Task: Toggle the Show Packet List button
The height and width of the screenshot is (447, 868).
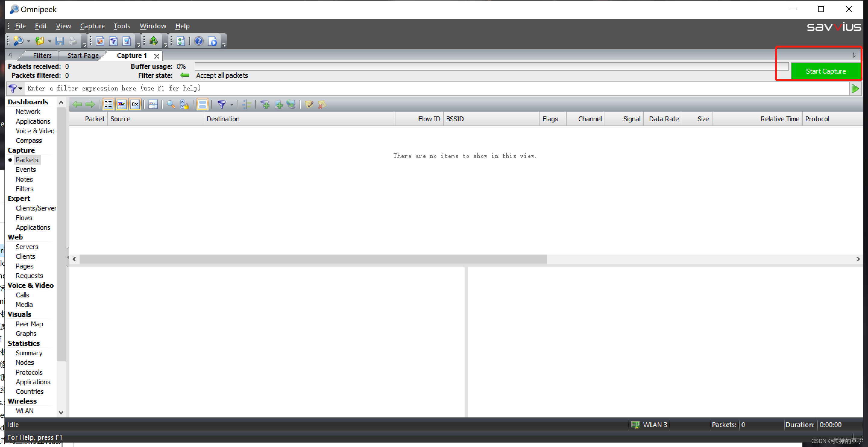Action: tap(108, 104)
